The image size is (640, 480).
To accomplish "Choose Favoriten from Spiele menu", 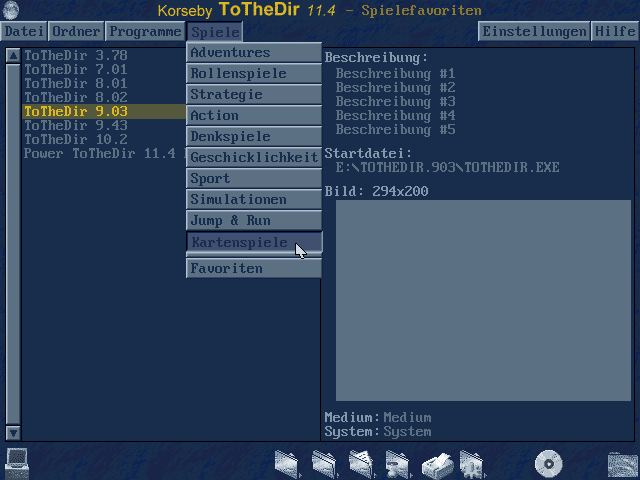I will [x=254, y=268].
